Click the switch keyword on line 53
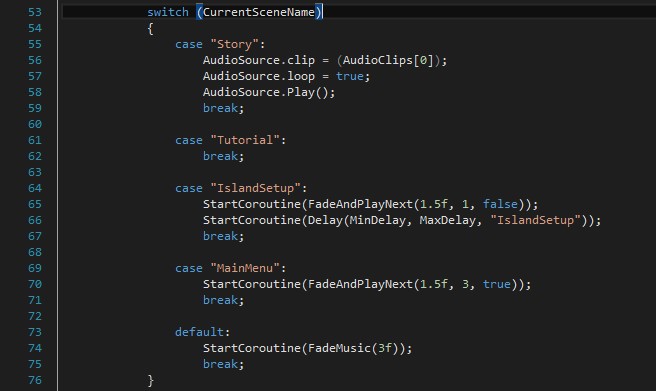The width and height of the screenshot is (656, 391). pyautogui.click(x=168, y=12)
